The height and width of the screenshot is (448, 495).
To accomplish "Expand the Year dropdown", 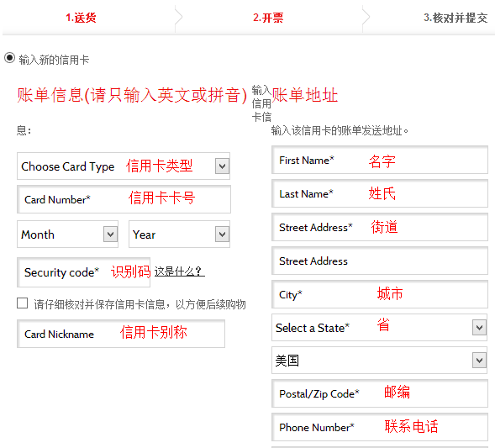I will point(179,235).
